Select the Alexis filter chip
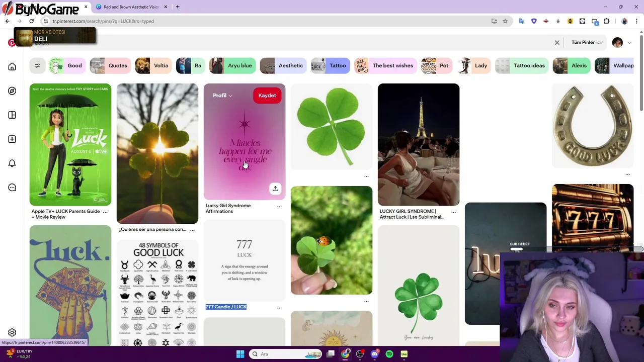 click(x=571, y=66)
